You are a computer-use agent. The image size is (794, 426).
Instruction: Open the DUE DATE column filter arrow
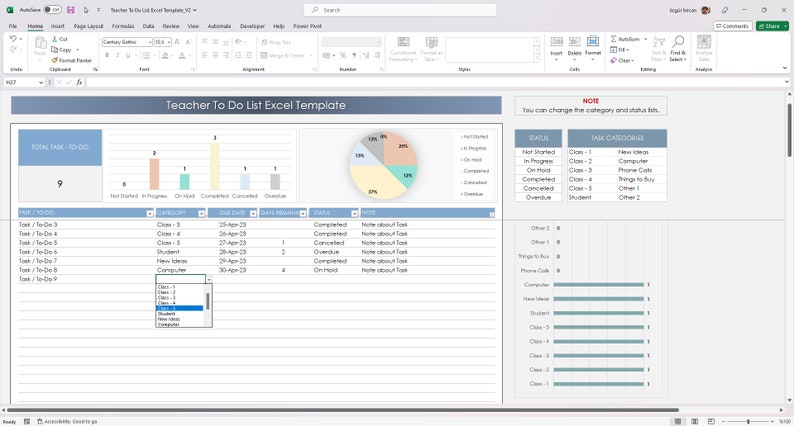(253, 213)
